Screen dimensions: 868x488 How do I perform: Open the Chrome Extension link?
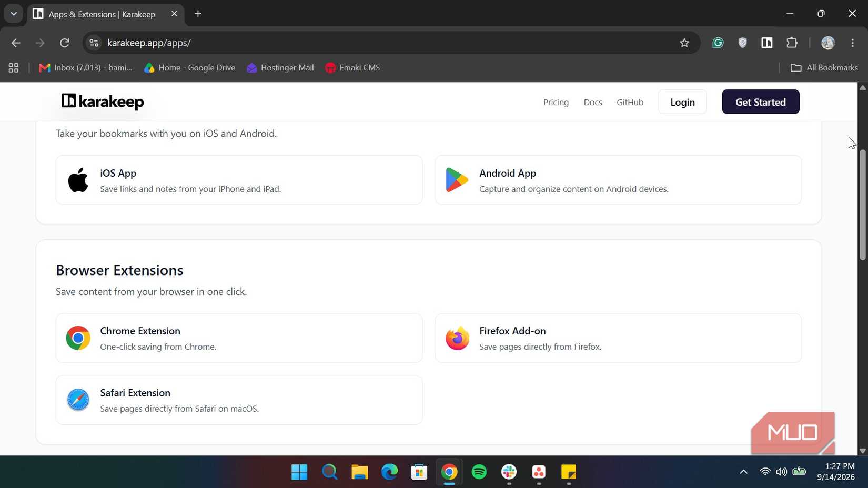239,338
